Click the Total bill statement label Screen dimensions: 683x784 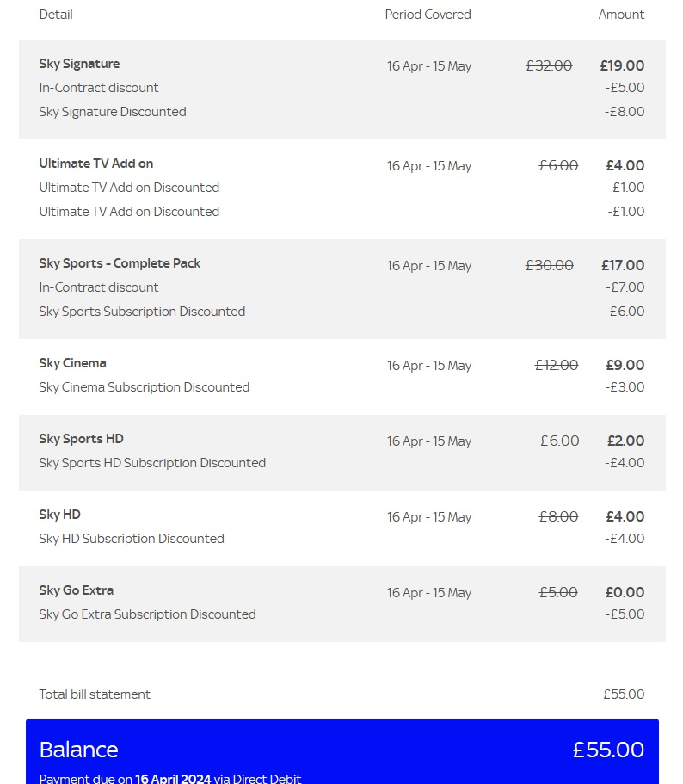pos(95,694)
